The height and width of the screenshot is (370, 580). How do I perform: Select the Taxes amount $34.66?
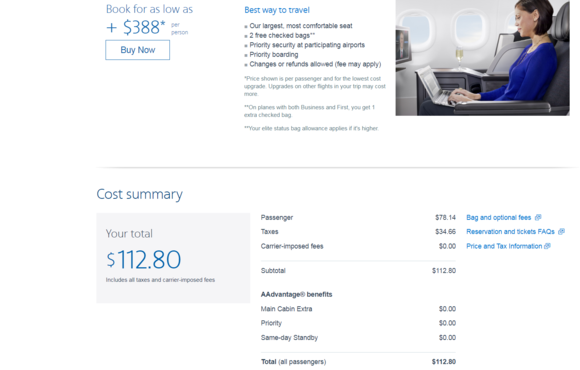click(445, 232)
